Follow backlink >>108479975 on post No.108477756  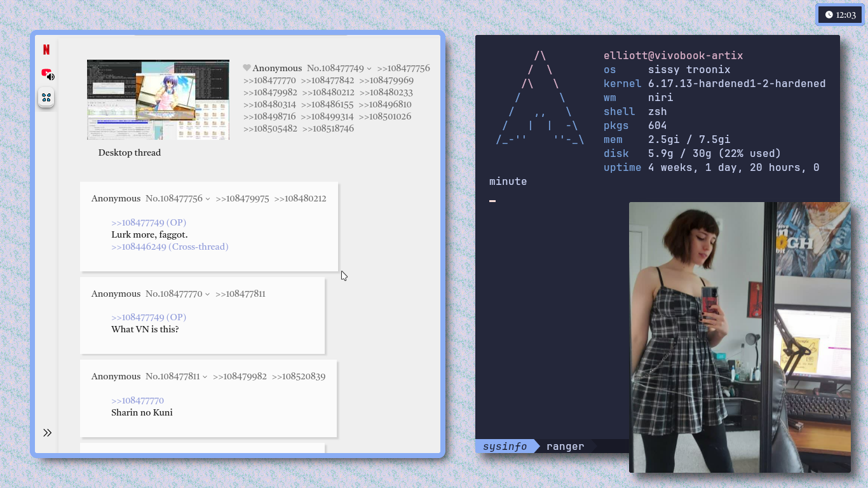click(242, 198)
